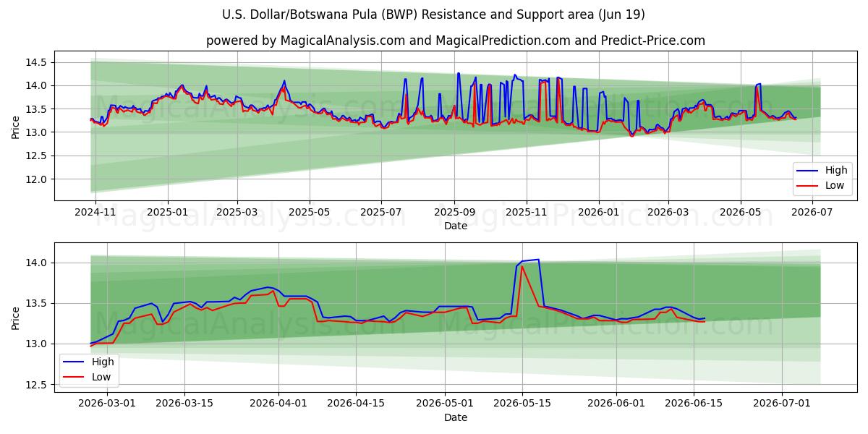This screenshot has width=868, height=434.
Task: Click the 2025-07 date tick label
Action: pos(381,212)
